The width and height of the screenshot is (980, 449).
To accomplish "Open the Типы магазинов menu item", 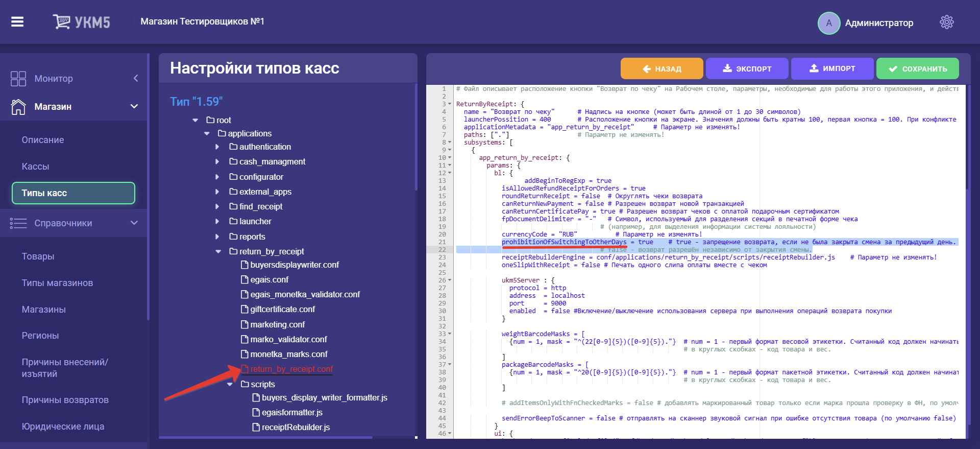I will tap(57, 283).
